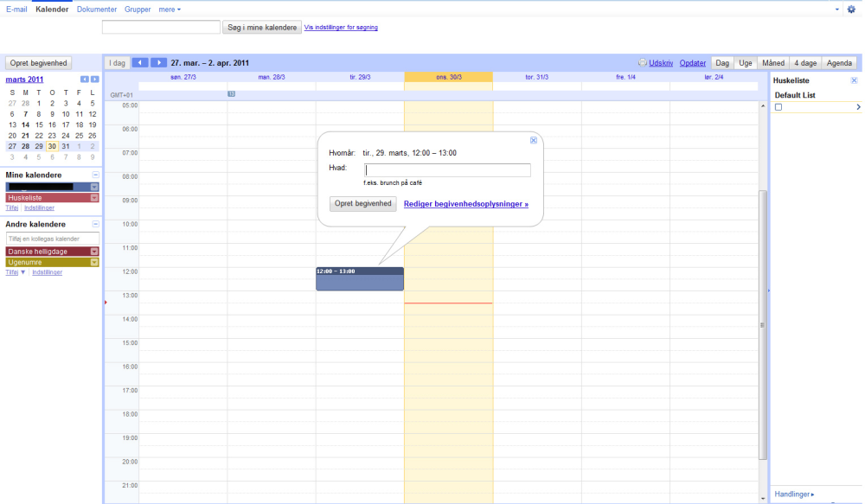Collapse the Andre kalendere section
This screenshot has width=865, height=504.
95,224
